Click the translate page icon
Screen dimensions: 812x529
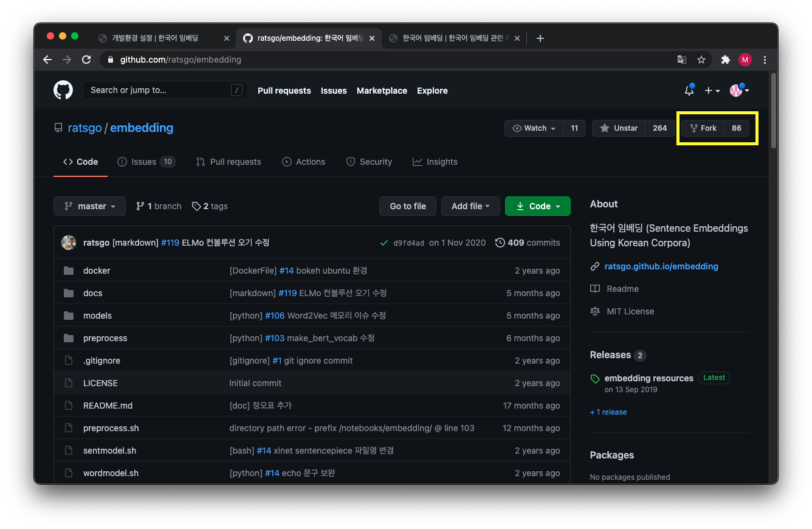pyautogui.click(x=682, y=60)
